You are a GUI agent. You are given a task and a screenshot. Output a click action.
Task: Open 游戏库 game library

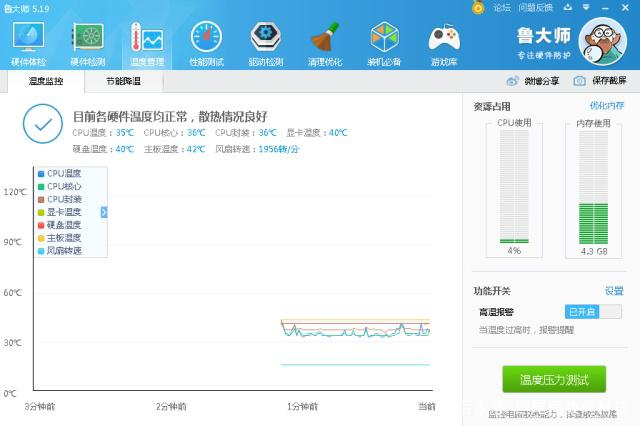[444, 44]
